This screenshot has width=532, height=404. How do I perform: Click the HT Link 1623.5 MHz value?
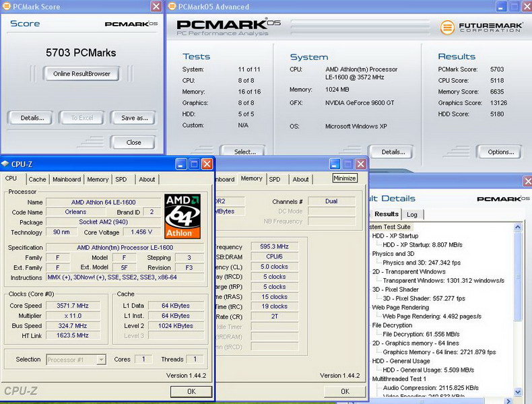point(73,335)
